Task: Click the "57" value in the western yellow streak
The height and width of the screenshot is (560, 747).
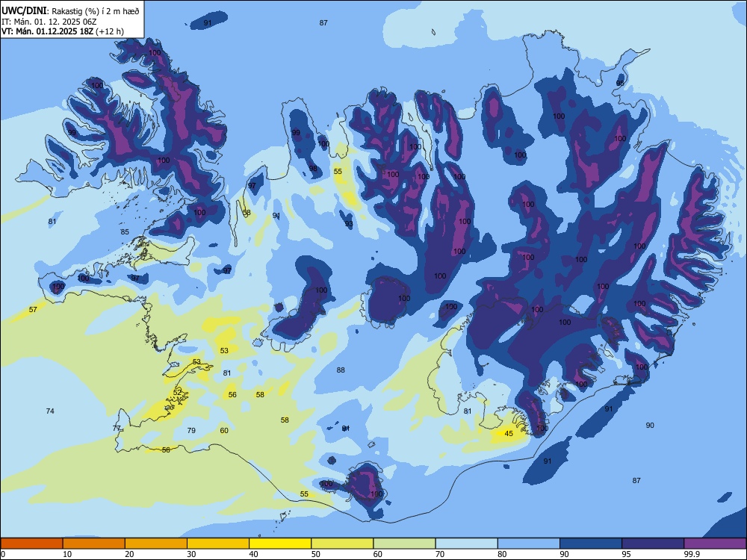Action: tap(33, 310)
